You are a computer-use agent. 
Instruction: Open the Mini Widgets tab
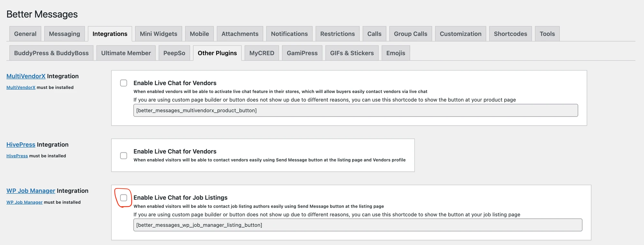(x=158, y=34)
